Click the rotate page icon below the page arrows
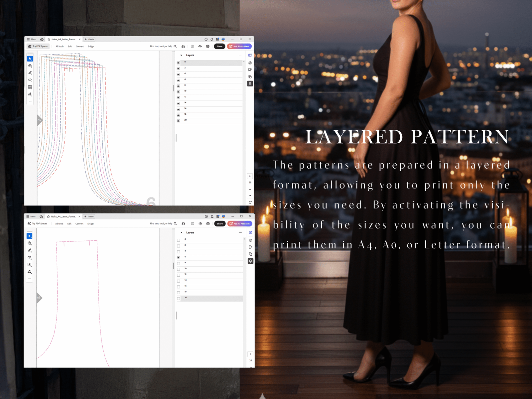This screenshot has height=399, width=532. click(x=250, y=202)
